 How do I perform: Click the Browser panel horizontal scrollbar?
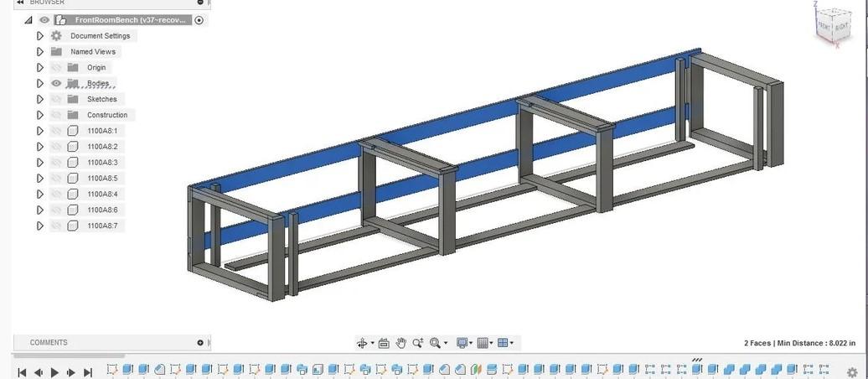coord(70,356)
